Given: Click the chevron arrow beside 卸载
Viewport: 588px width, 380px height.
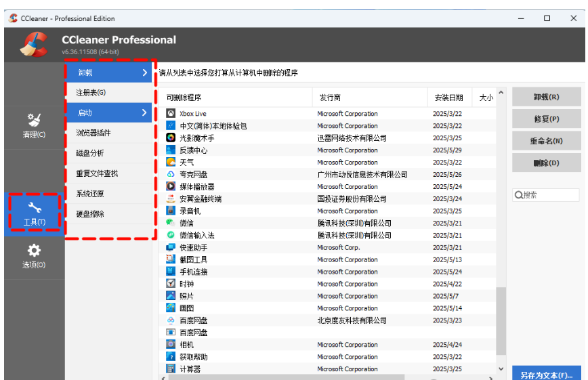Looking at the screenshot, I should (x=145, y=72).
